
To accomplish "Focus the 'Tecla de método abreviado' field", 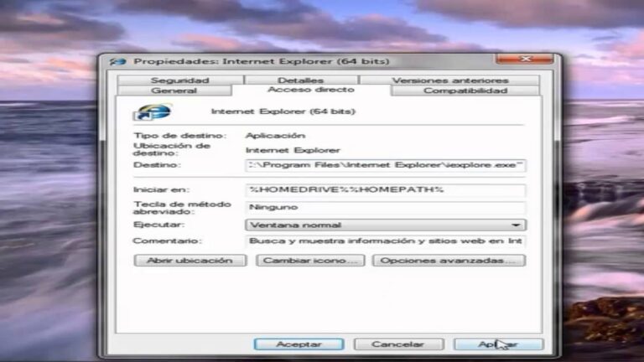I will click(x=386, y=207).
